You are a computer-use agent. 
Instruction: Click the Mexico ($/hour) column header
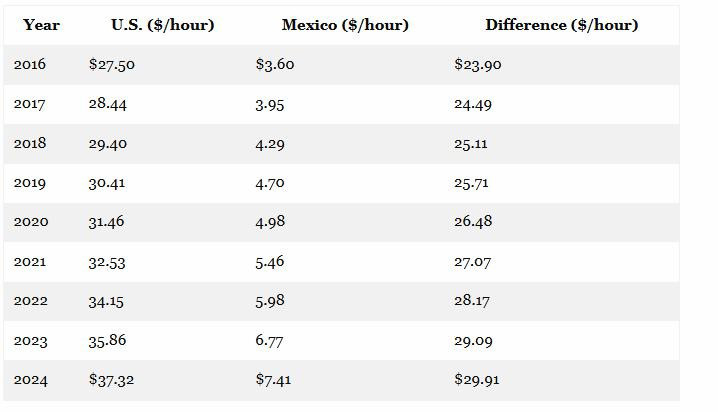tap(345, 25)
